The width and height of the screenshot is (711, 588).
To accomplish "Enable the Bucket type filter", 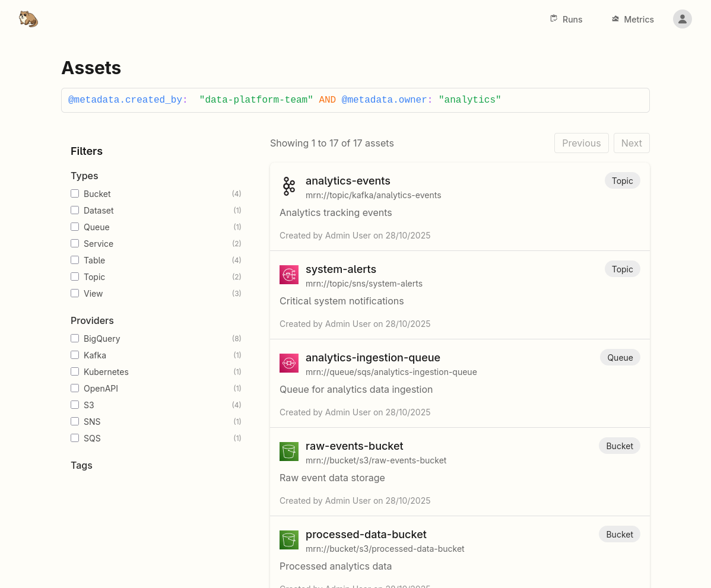I will [x=75, y=193].
